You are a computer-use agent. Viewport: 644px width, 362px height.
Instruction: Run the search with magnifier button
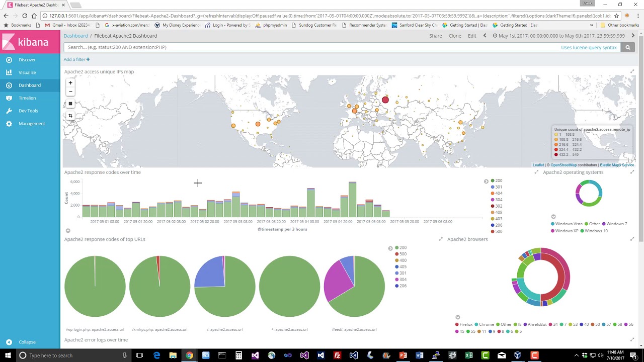pos(627,47)
